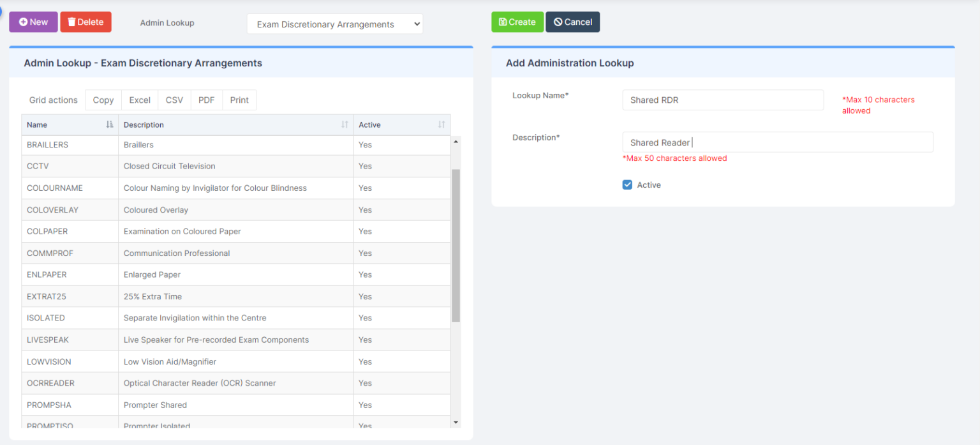The width and height of the screenshot is (980, 445).
Task: Click the Description input showing Shared Reader
Action: coord(778,142)
